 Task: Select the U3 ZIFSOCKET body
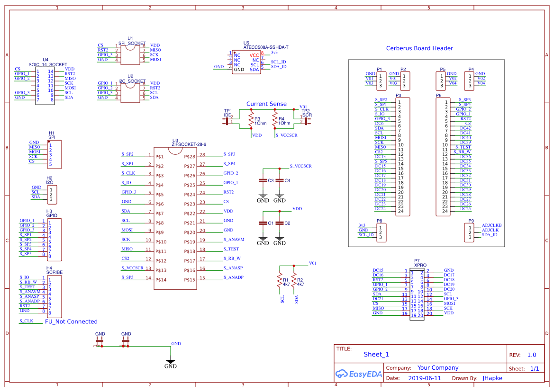click(175, 218)
